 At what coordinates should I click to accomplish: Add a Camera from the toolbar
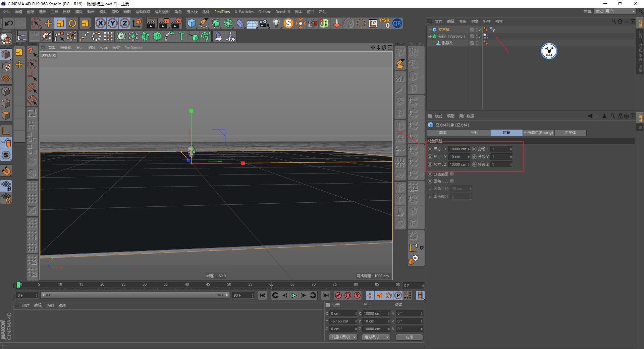pyautogui.click(x=264, y=23)
